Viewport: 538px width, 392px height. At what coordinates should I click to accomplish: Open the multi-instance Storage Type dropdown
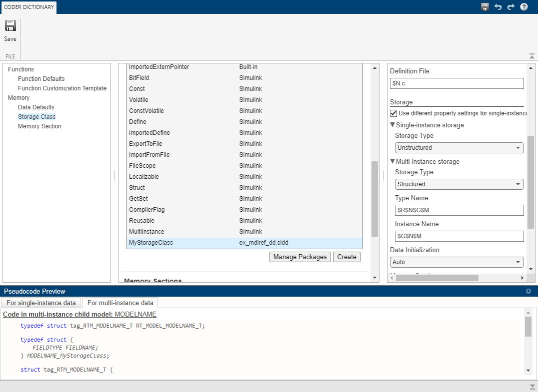click(459, 184)
